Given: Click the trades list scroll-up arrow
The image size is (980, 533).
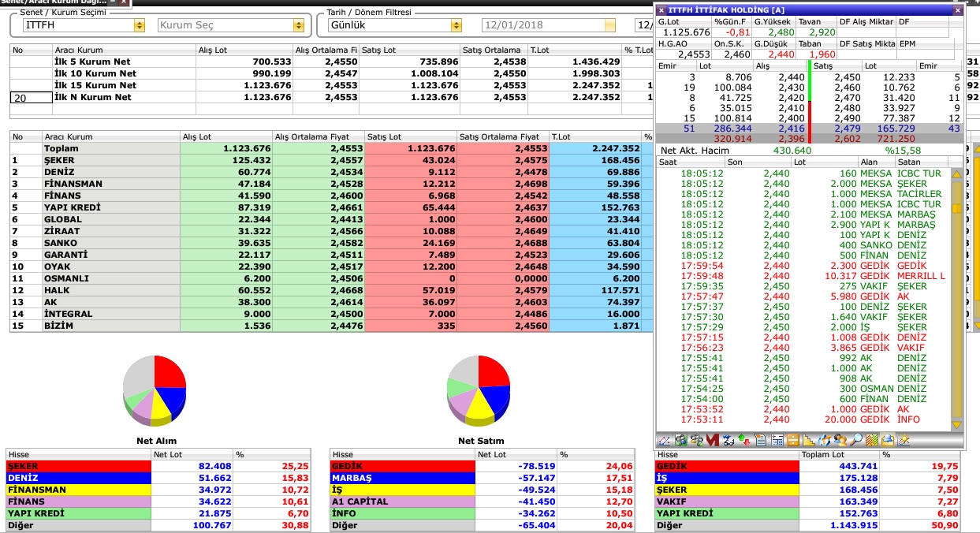Looking at the screenshot, I should pyautogui.click(x=957, y=173).
